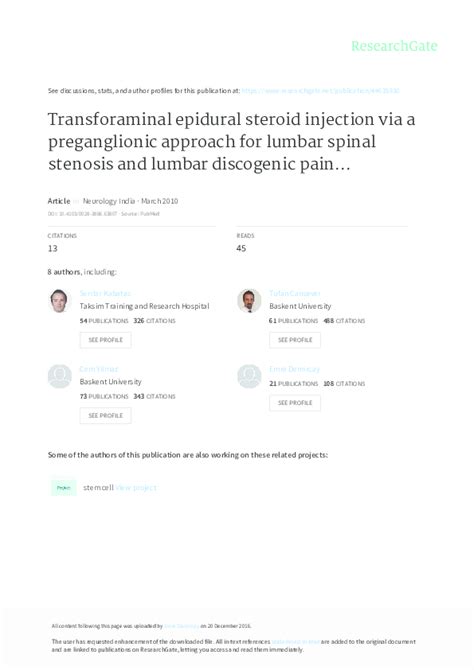Click Emre Demircay placeholder avatar
Image resolution: width=474 pixels, height=670 pixels.
[x=249, y=376]
